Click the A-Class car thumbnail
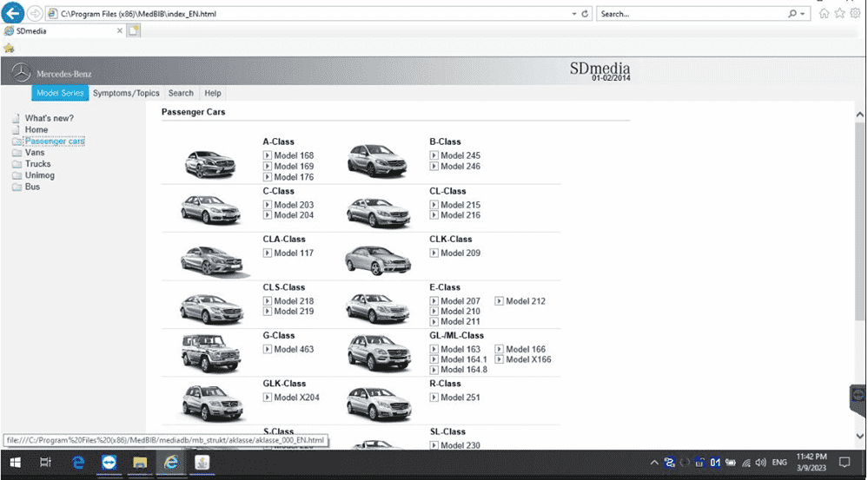868x480 pixels. (x=210, y=164)
